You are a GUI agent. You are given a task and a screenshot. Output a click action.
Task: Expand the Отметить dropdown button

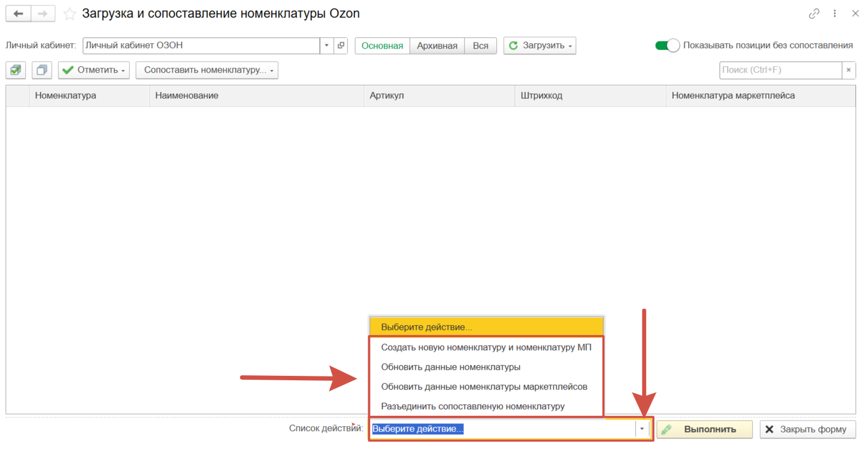[x=94, y=70]
